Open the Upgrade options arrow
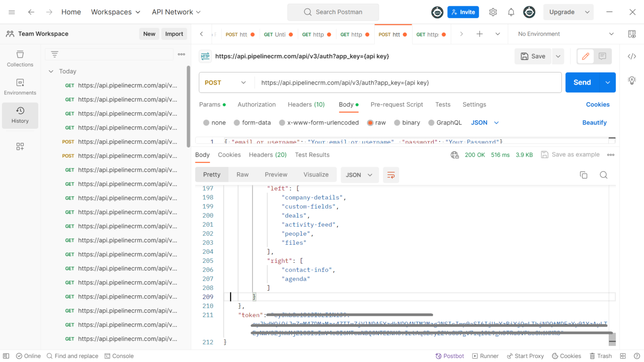Screen dimensions: 644x362 587,12
